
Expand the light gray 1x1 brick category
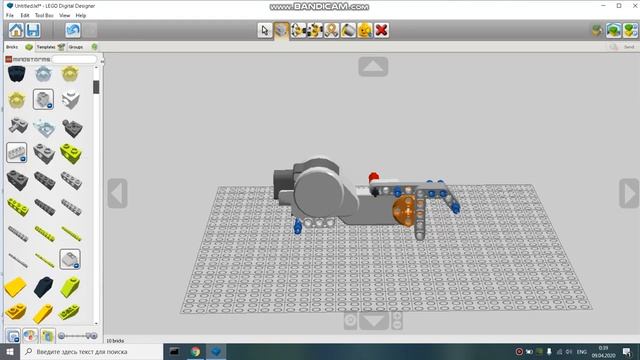tap(43, 99)
